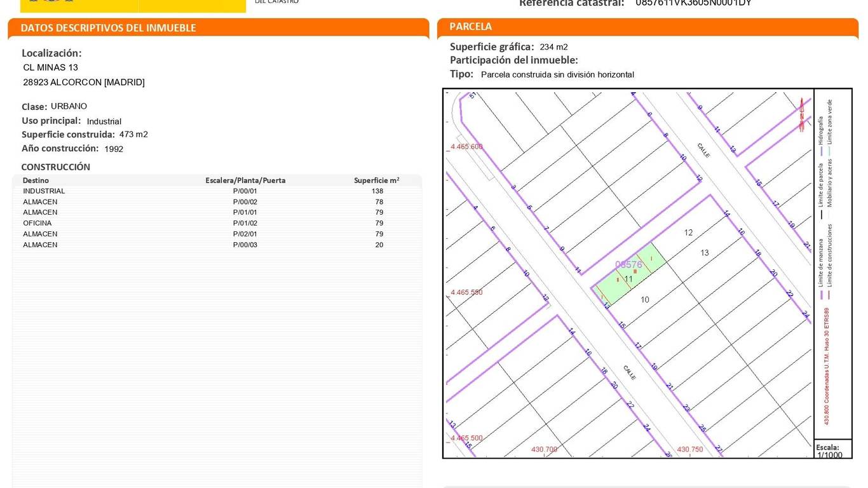This screenshot has height=488, width=868.
Task: Click the 'Superficie construida:' label
Action: [x=68, y=135]
